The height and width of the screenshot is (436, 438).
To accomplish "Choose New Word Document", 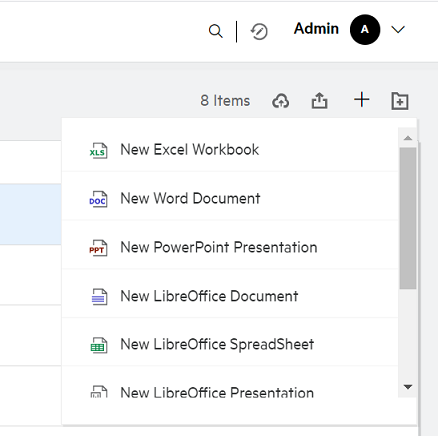I will click(x=230, y=198).
